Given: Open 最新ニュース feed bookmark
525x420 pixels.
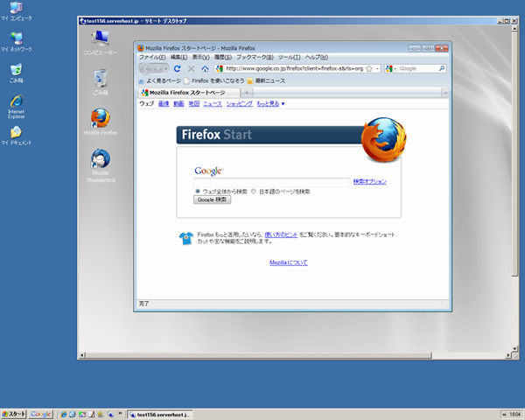Looking at the screenshot, I should click(266, 80).
